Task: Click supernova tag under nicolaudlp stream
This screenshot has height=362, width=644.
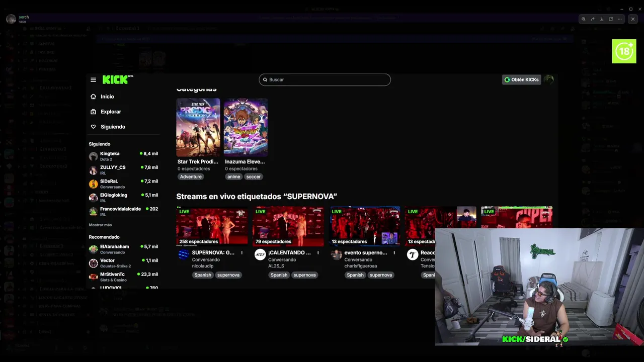Action: (228, 275)
